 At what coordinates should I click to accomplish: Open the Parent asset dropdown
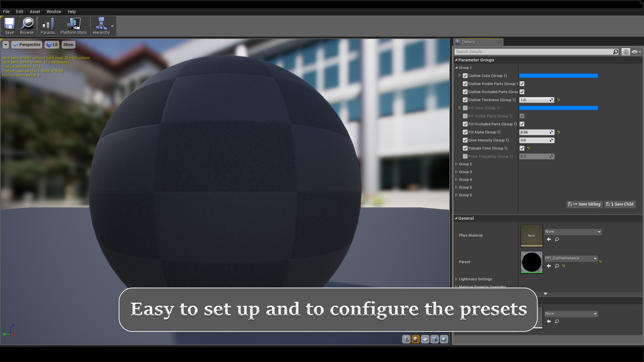pos(595,258)
